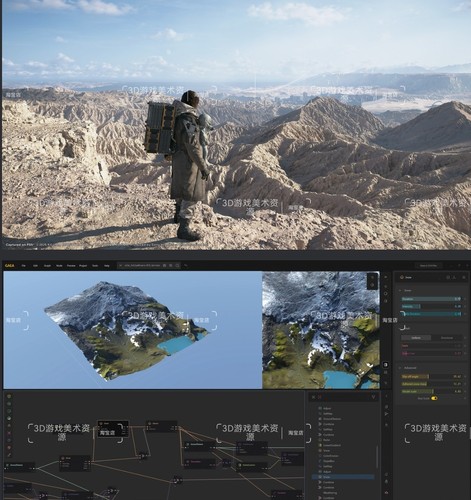
Task: Click the 2D top-down map view
Action: (321, 330)
